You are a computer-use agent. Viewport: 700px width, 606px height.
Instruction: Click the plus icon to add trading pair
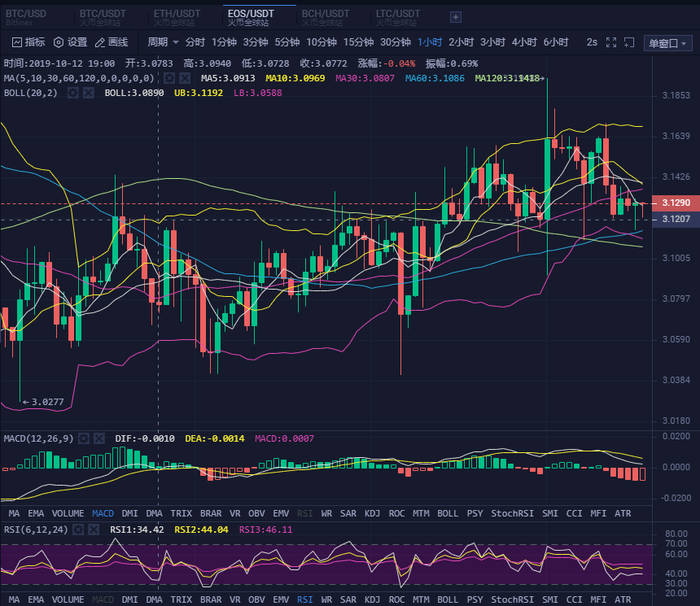(456, 16)
